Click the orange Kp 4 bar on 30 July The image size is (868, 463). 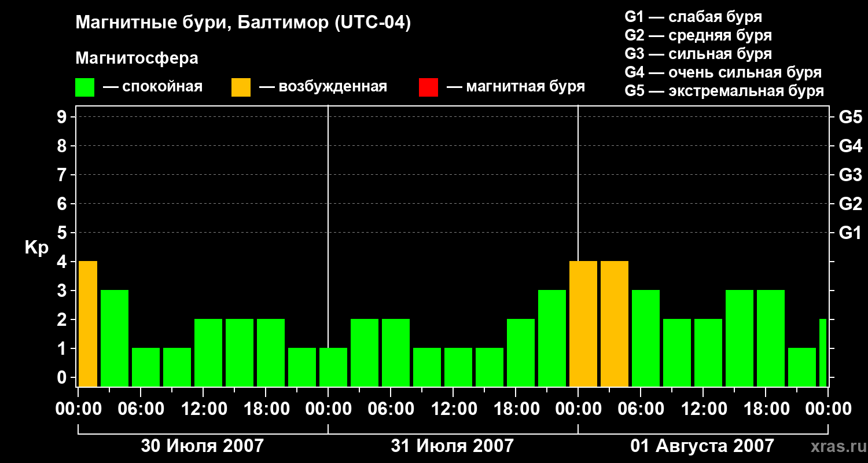click(88, 324)
